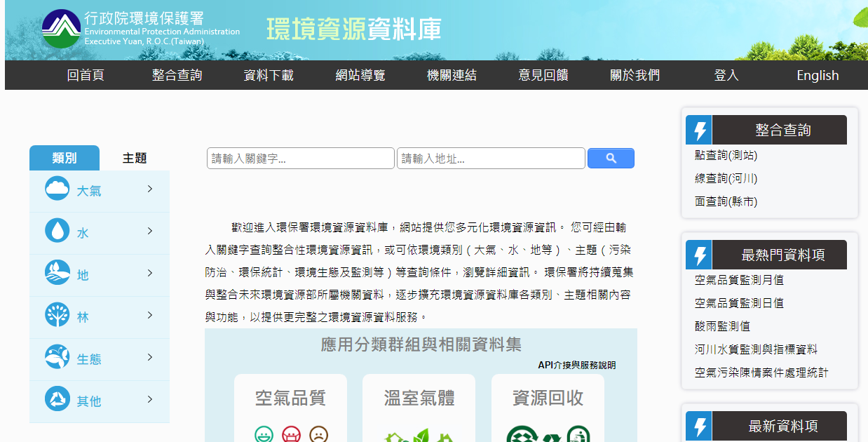868x442 pixels.
Task: Click the land icon for 地 category
Action: coord(57,273)
